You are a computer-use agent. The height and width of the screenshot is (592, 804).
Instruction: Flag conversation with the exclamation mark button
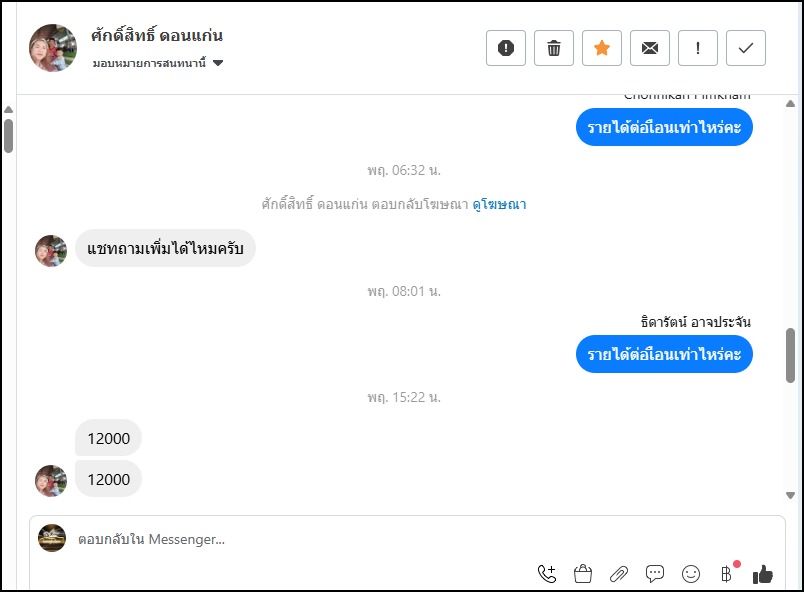(698, 48)
